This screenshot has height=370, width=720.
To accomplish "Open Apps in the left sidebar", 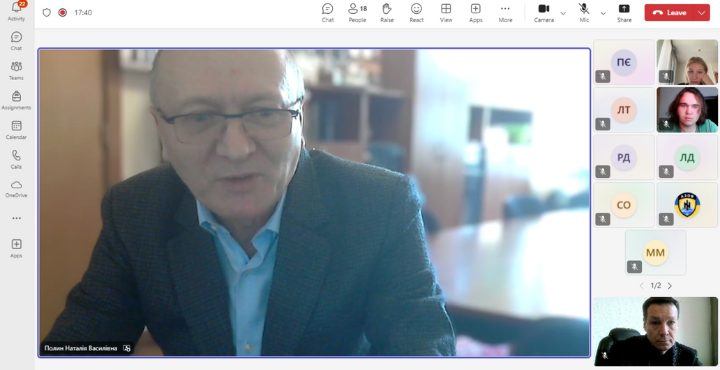I will coord(17,248).
